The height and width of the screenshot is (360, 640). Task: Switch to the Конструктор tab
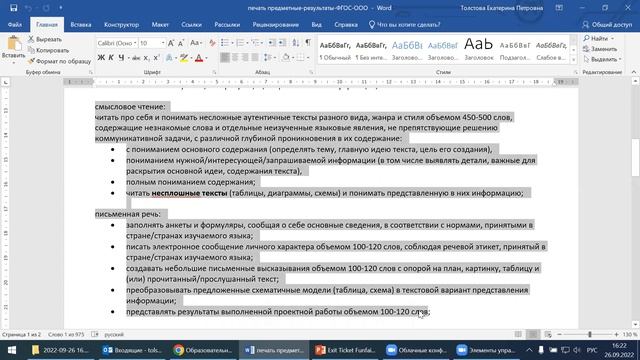[x=121, y=24]
